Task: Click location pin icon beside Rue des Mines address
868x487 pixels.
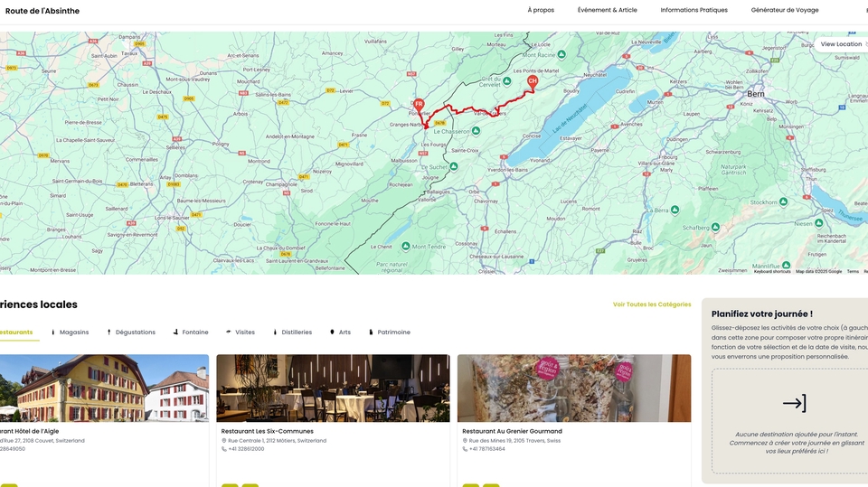Action: [465, 441]
